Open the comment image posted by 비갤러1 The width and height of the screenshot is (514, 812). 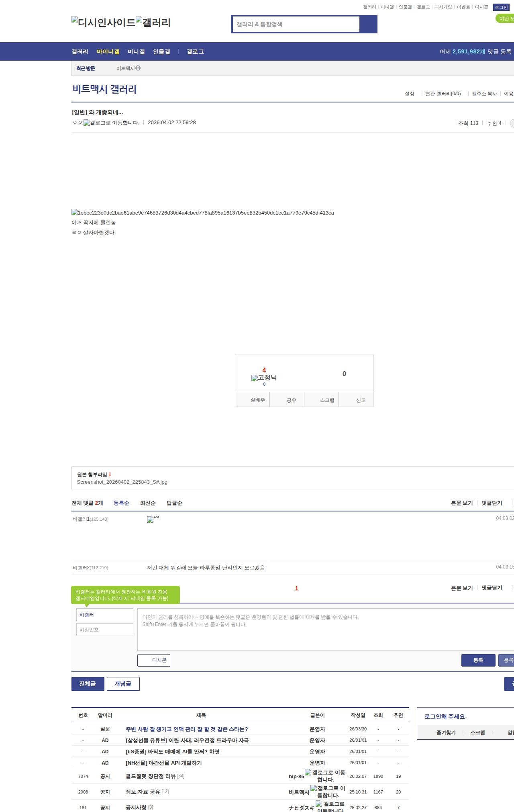click(153, 519)
